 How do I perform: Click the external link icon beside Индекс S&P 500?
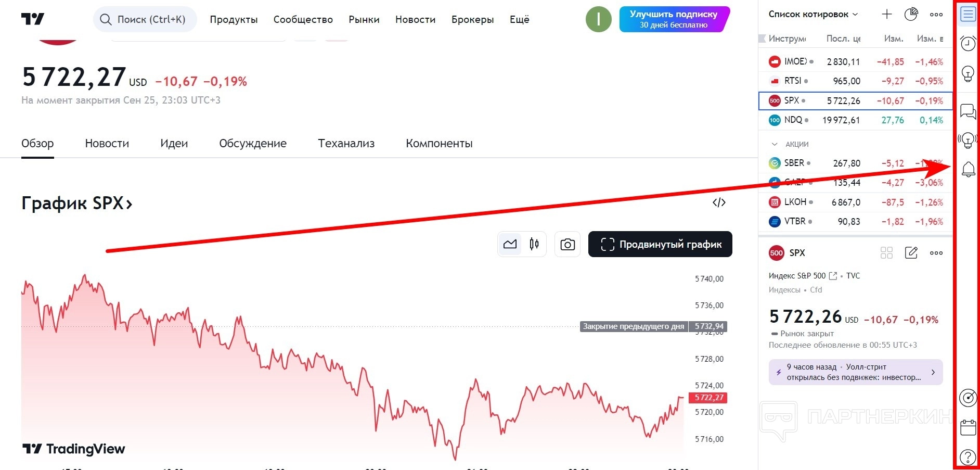[x=833, y=276]
